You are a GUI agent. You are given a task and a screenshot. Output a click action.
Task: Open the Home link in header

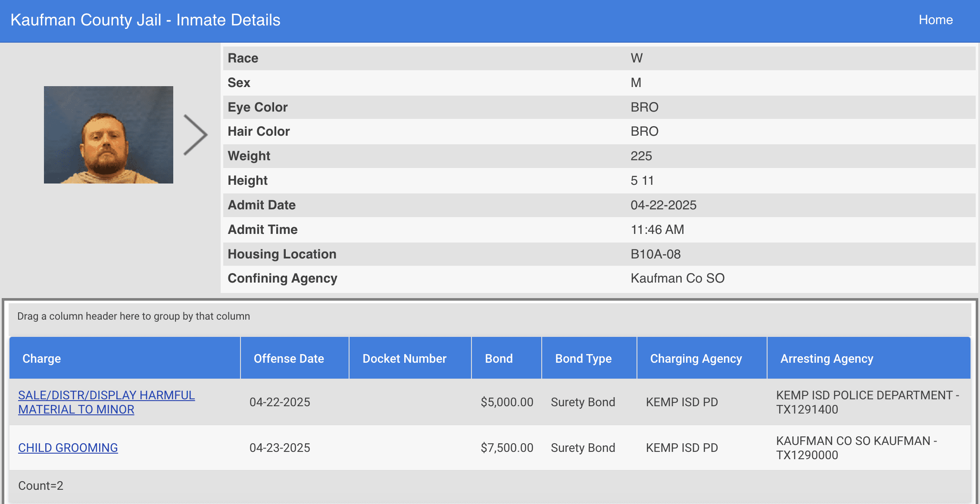935,20
